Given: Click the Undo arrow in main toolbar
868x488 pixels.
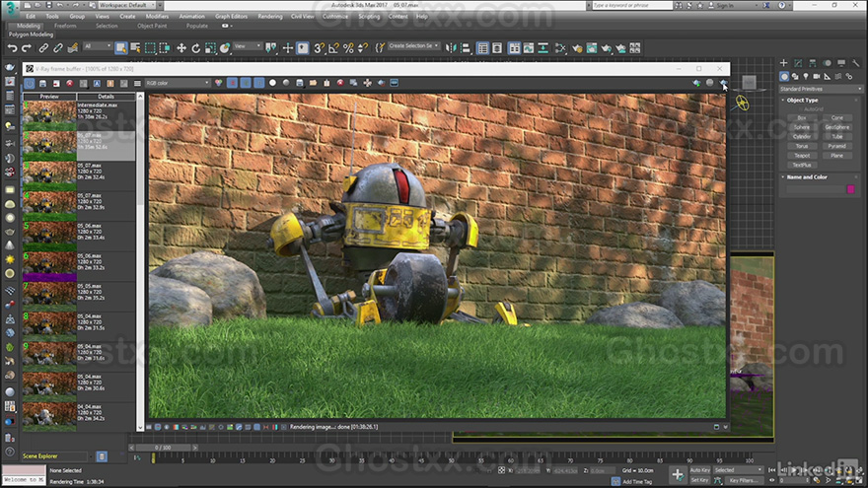Looking at the screenshot, I should pos(12,48).
